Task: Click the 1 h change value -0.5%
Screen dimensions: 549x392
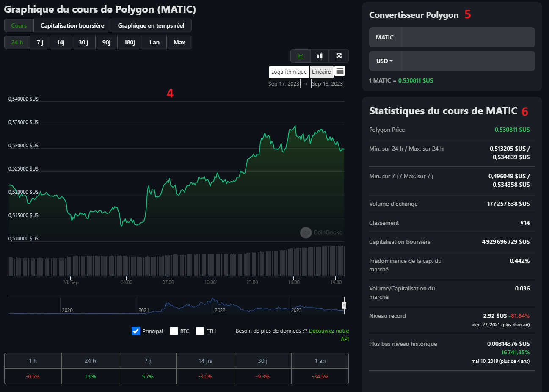Action: pos(33,376)
